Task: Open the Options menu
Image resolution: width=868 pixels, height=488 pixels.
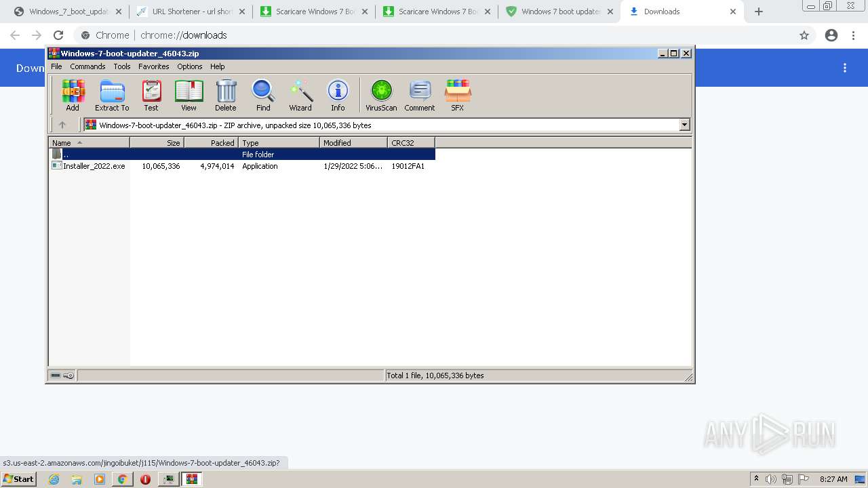Action: tap(190, 66)
